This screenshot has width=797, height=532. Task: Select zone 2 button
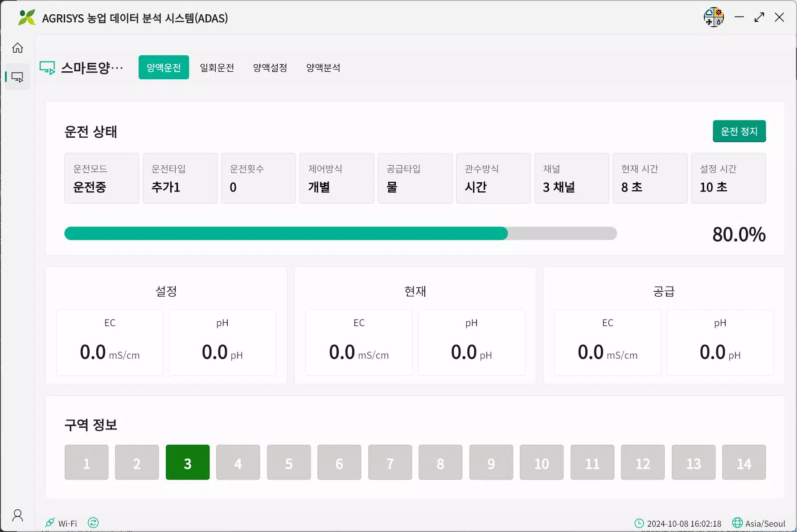point(137,462)
